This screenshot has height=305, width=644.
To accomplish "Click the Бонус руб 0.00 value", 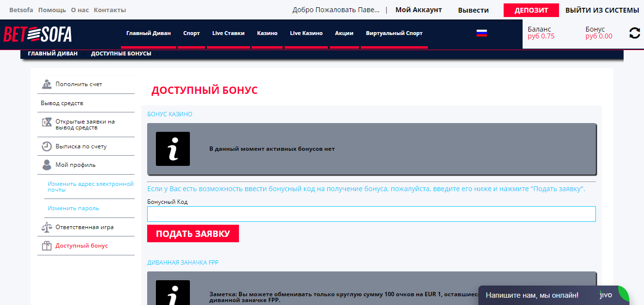I will pyautogui.click(x=599, y=36).
